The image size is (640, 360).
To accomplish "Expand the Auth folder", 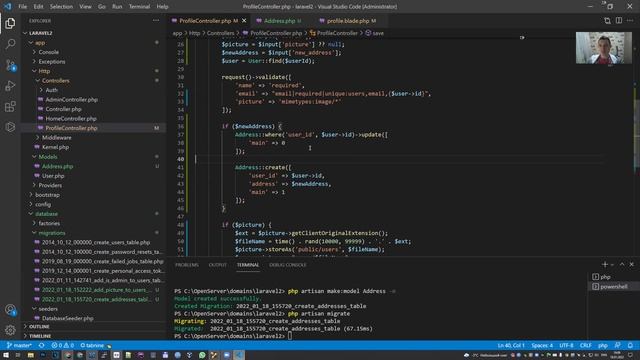I will 51,90.
